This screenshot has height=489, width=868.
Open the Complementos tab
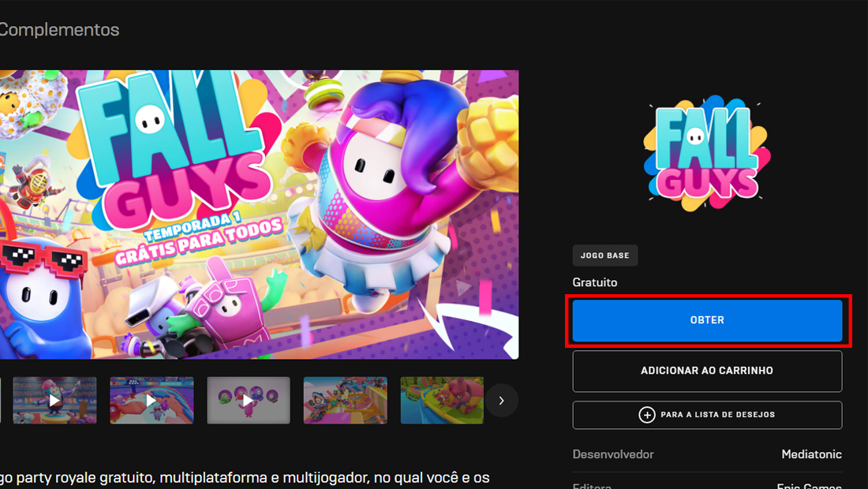(58, 29)
